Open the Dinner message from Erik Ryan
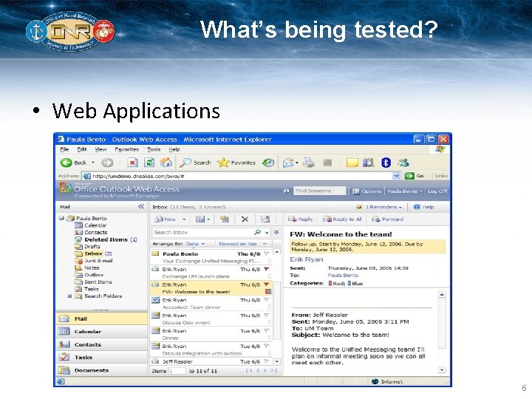 (x=211, y=334)
